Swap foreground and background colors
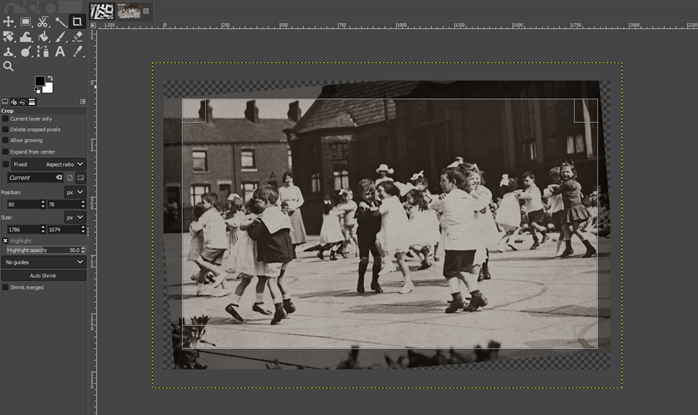The width and height of the screenshot is (698, 415). pos(50,78)
